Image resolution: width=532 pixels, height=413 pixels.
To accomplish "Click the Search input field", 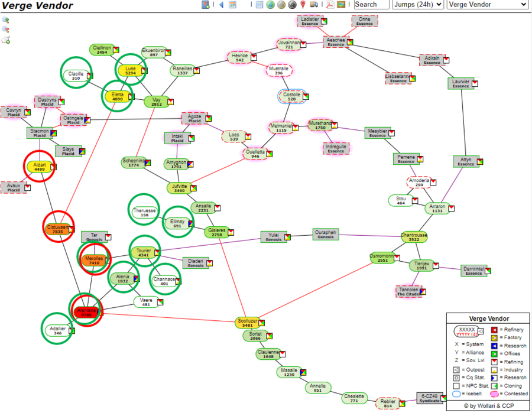I will tap(371, 5).
